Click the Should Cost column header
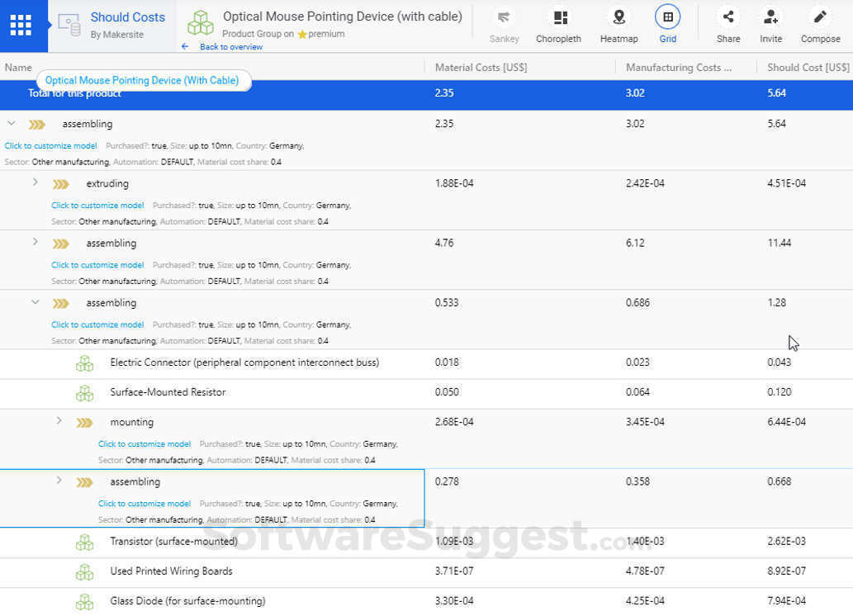 [808, 68]
